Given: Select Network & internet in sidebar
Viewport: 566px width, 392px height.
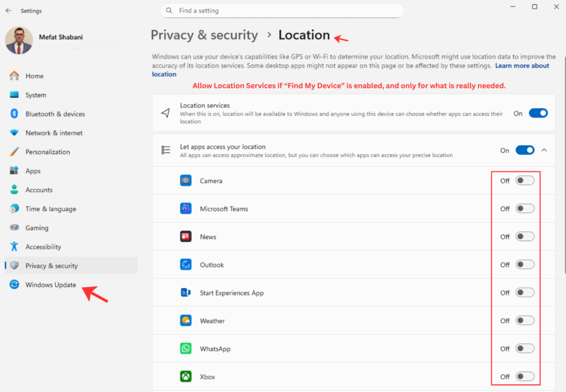Looking at the screenshot, I should 54,133.
